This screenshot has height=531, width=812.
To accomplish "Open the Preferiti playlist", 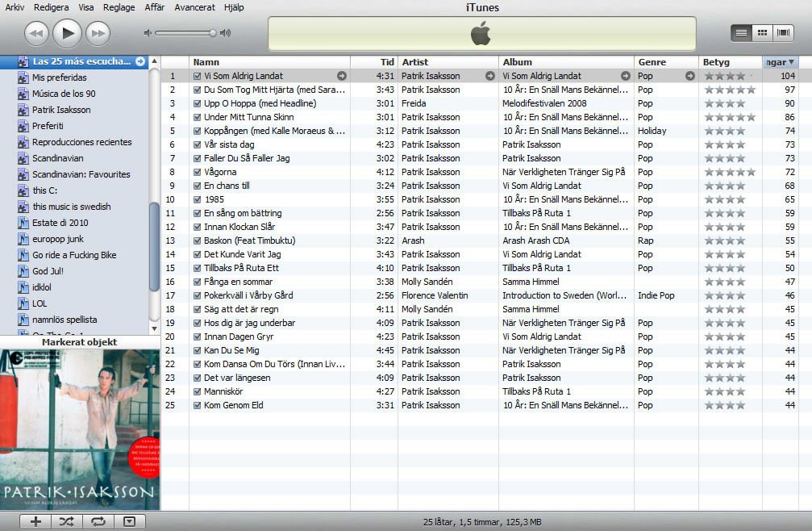I will tap(48, 126).
